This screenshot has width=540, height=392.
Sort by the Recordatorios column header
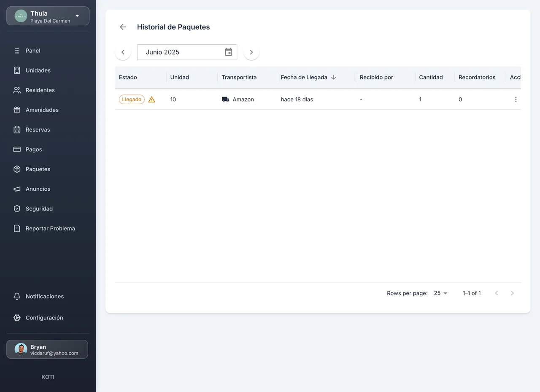pos(477,77)
